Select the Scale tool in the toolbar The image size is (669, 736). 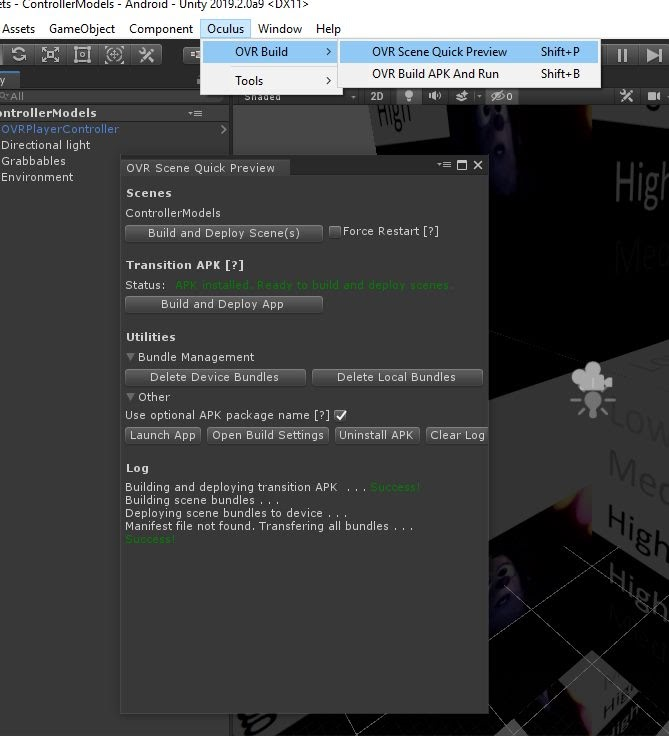coord(50,55)
